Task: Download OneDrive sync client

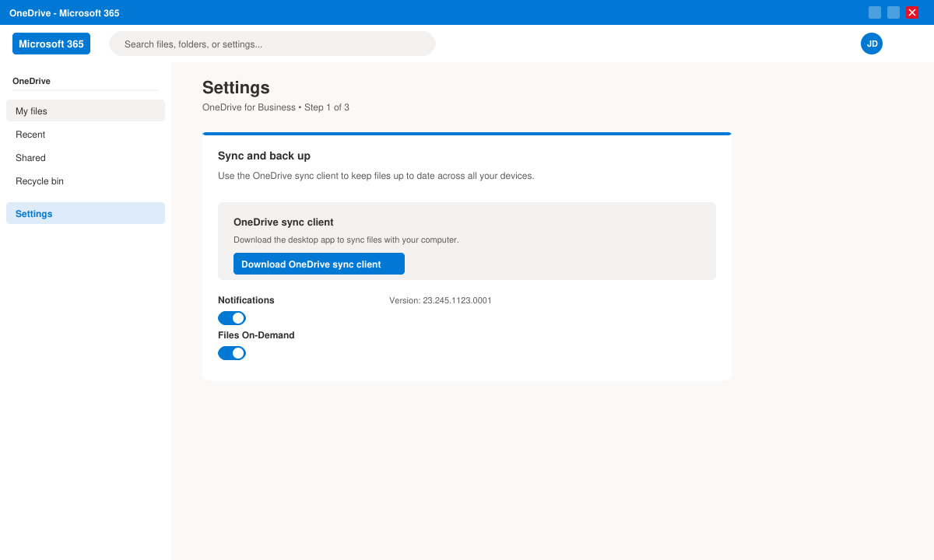Action: coord(319,264)
